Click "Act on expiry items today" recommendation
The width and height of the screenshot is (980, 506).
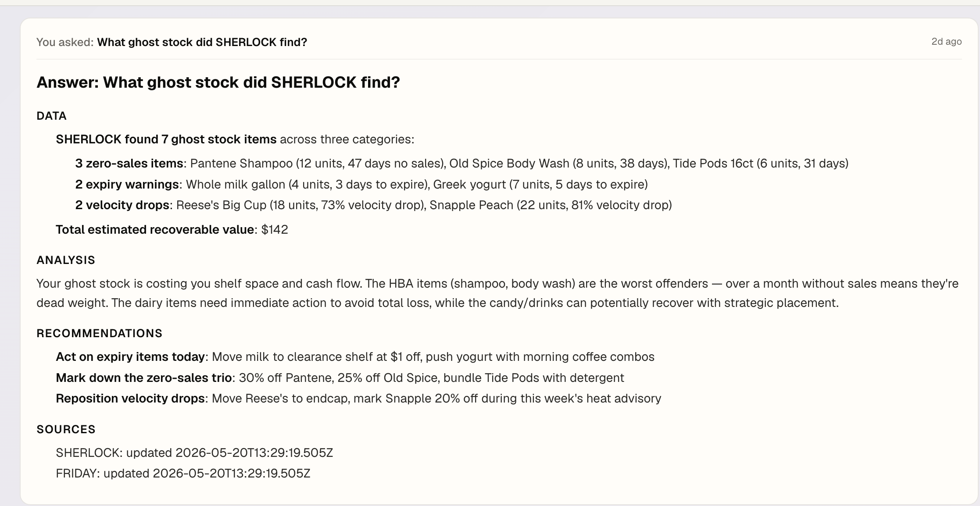[x=130, y=357]
